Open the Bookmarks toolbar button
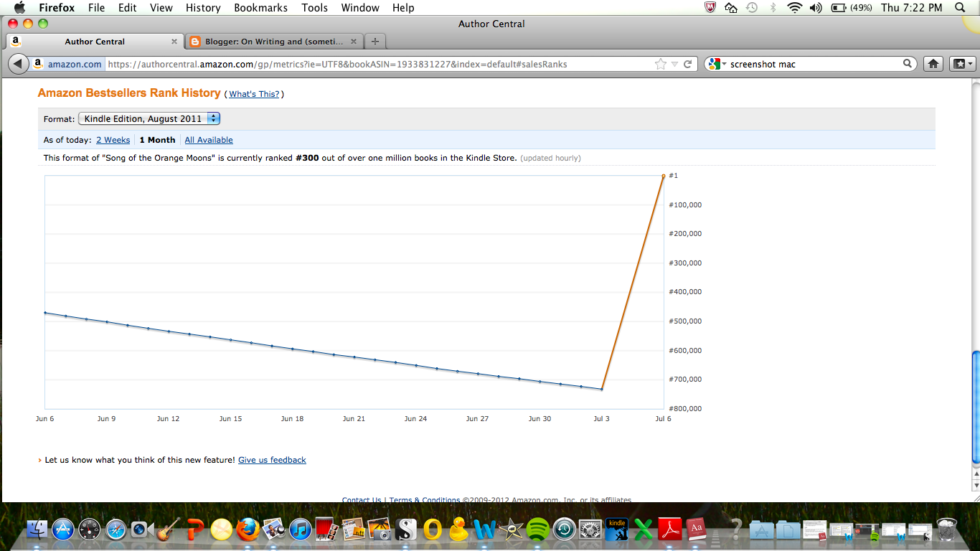980x551 pixels. point(961,64)
